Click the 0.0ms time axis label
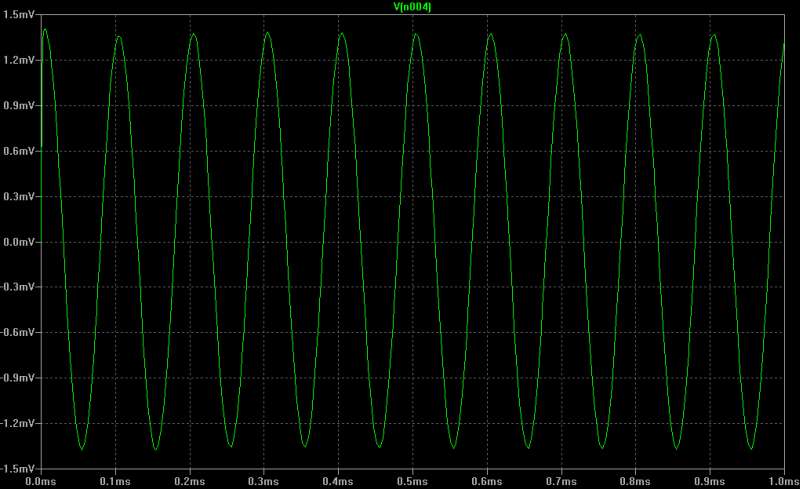This screenshot has height=489, width=800. pos(41,481)
